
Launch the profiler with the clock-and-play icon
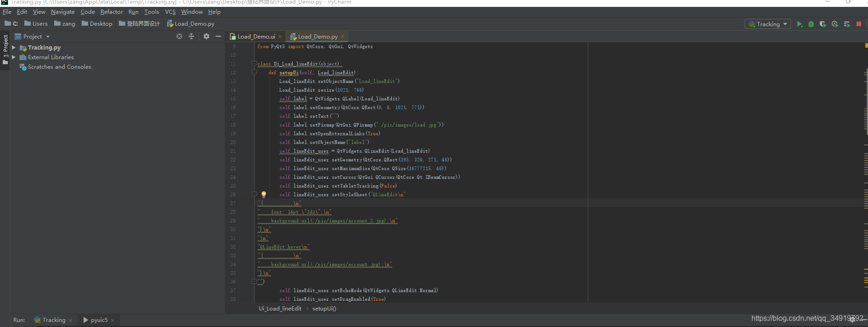click(x=835, y=24)
